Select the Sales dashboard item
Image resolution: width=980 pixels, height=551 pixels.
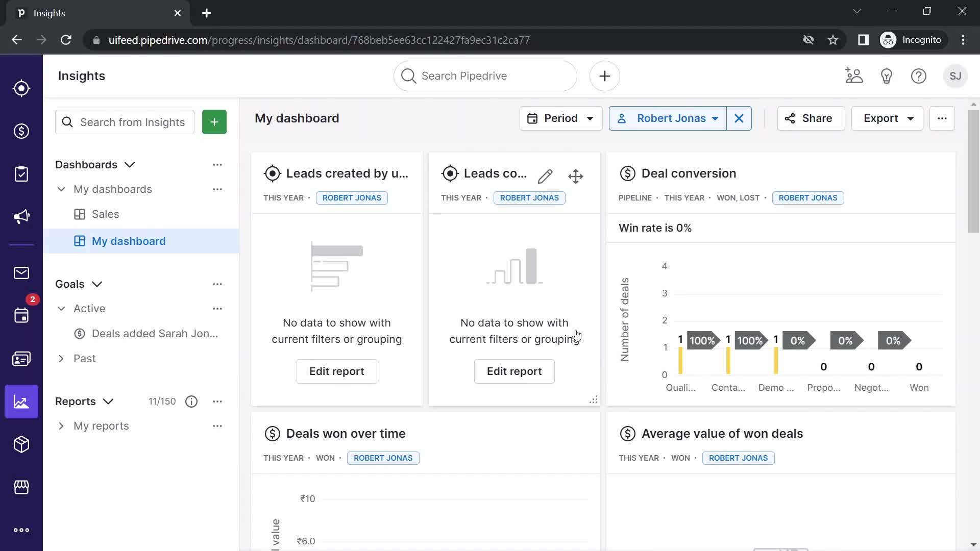click(106, 214)
